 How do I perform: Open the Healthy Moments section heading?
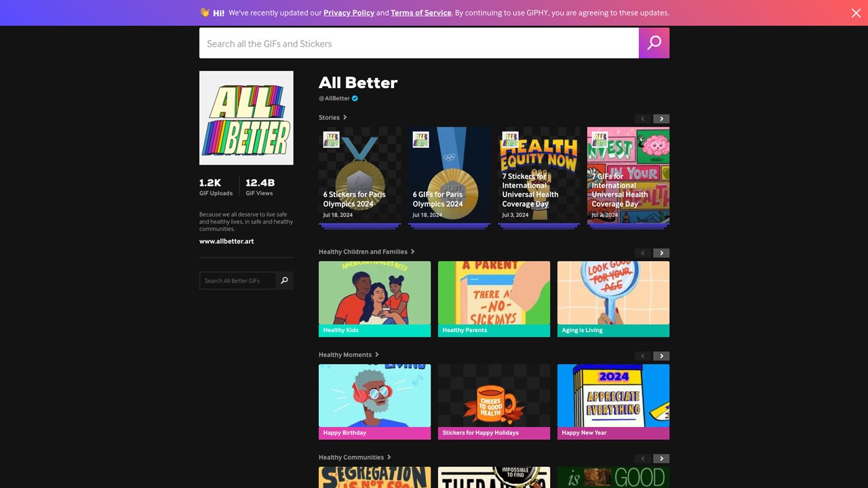349,354
